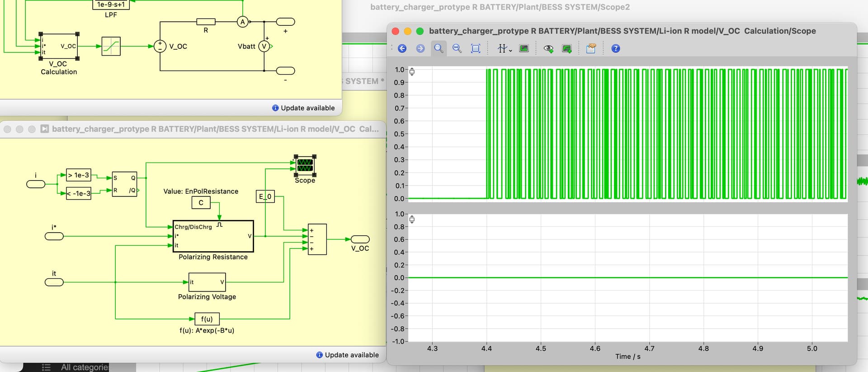Select the Scope block in the diagram
The width and height of the screenshot is (868, 372).
(305, 165)
